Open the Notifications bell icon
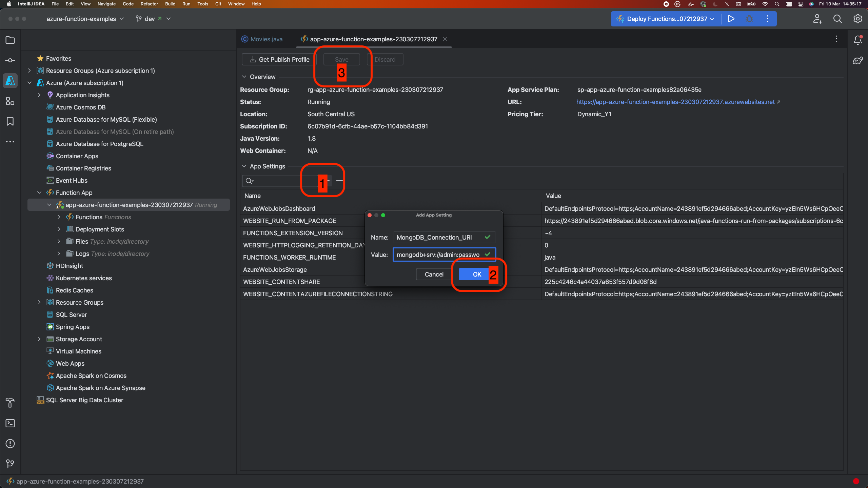This screenshot has height=488, width=868. [857, 40]
